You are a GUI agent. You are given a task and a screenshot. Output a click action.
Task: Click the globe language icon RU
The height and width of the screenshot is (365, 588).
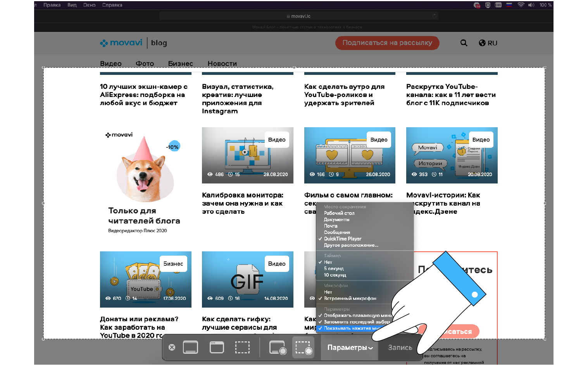pyautogui.click(x=488, y=43)
